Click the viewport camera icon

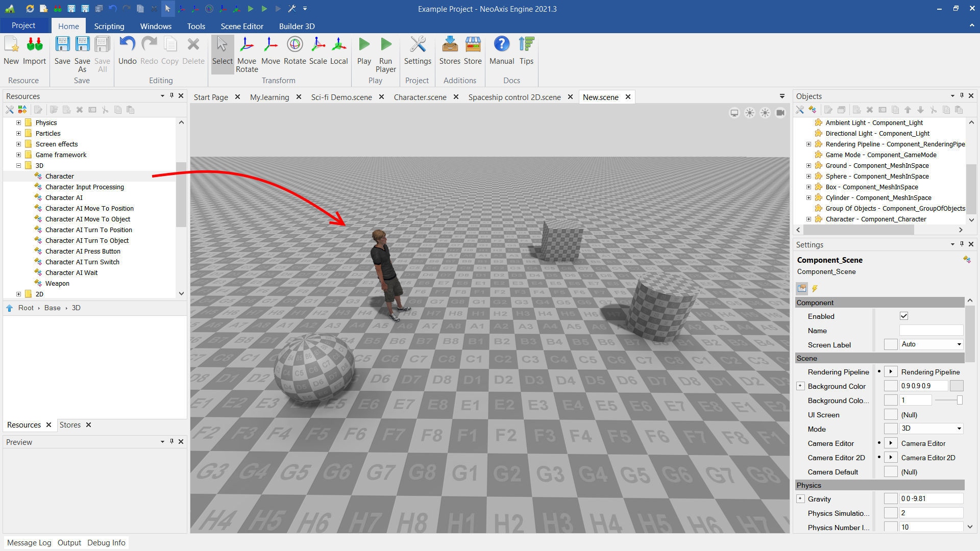(780, 113)
